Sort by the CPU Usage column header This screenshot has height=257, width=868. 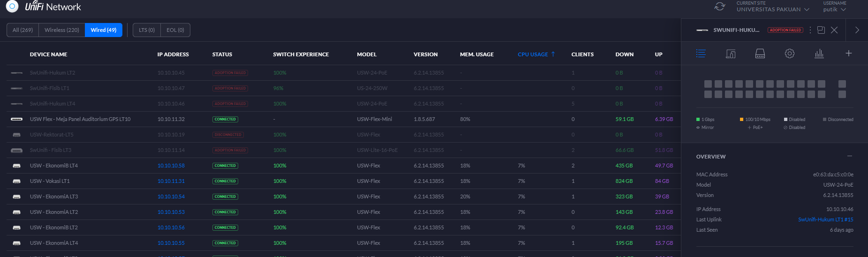click(533, 54)
